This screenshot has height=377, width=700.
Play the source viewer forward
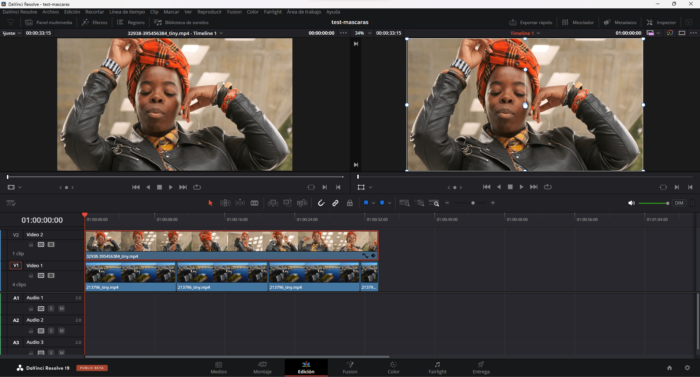[171, 187]
